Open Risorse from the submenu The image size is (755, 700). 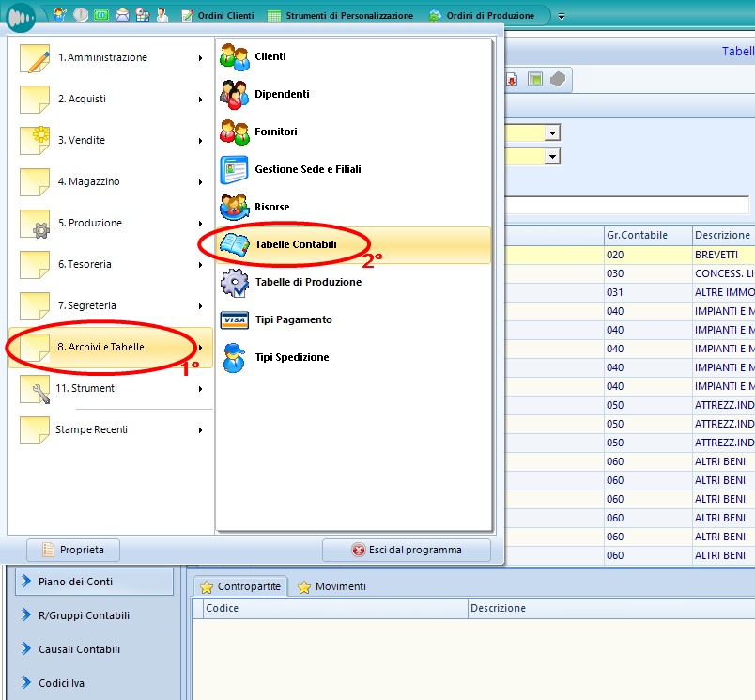(x=271, y=207)
